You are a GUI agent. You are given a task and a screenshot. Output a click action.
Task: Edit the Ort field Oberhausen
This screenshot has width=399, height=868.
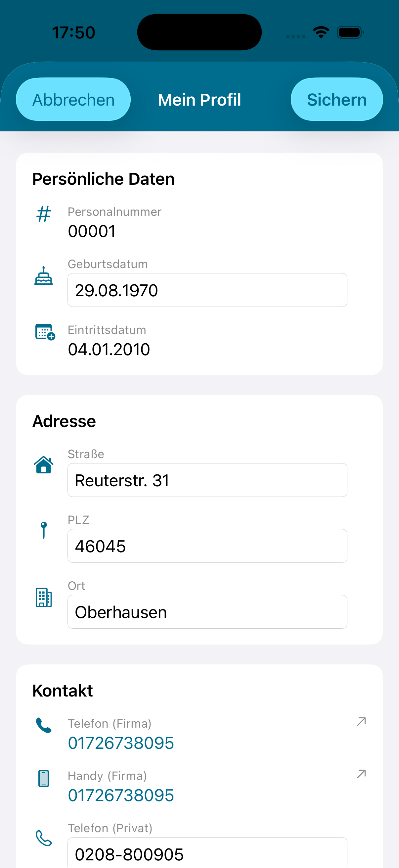click(207, 612)
